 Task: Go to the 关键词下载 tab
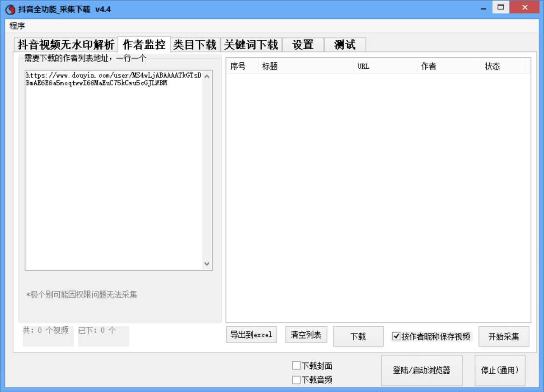251,45
